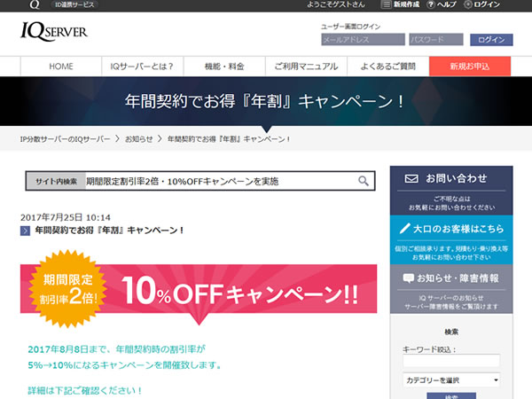532x399 pixels.
Task: Click speech bubble icon for お知らせ・障害情報
Action: coord(408,278)
